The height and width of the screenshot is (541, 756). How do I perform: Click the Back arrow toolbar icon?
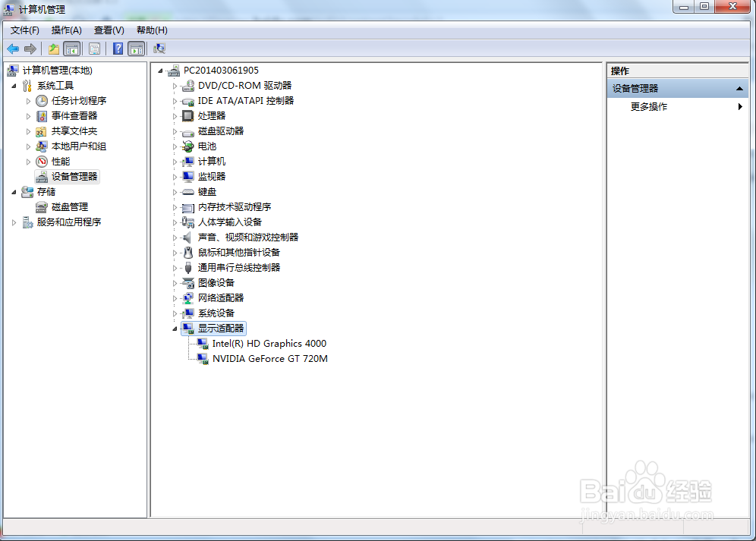13,49
